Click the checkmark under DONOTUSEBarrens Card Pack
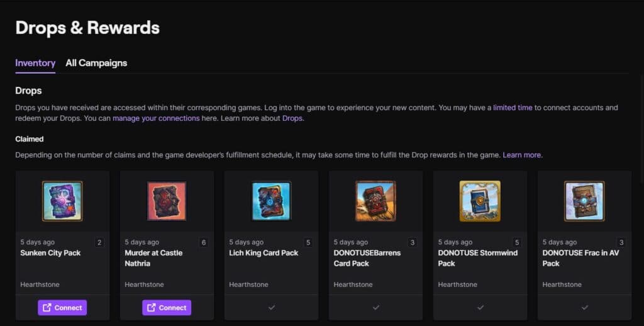Image resolution: width=644 pixels, height=326 pixels. [375, 307]
